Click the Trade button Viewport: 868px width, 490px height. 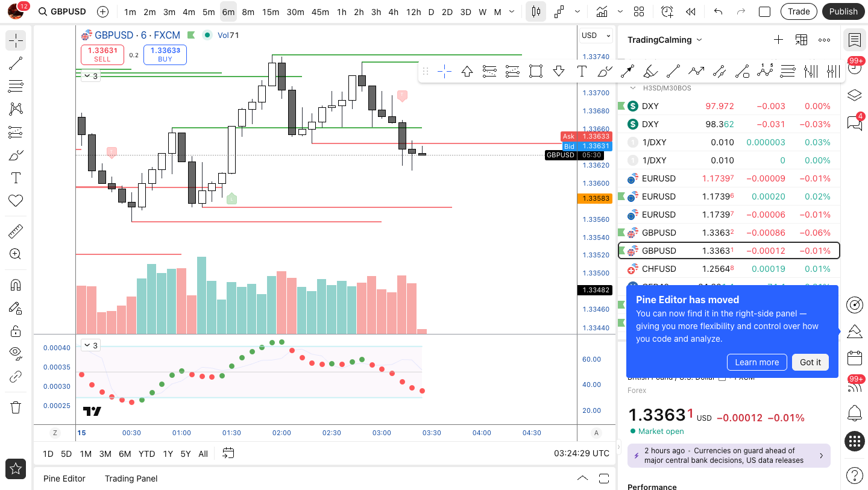(799, 11)
